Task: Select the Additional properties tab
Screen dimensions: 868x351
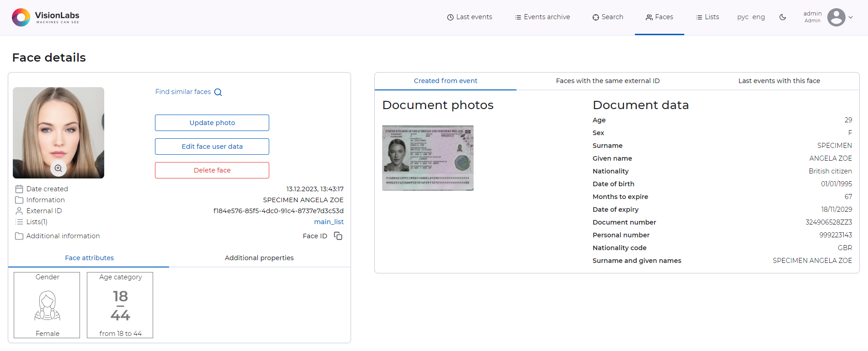Action: pyautogui.click(x=259, y=258)
